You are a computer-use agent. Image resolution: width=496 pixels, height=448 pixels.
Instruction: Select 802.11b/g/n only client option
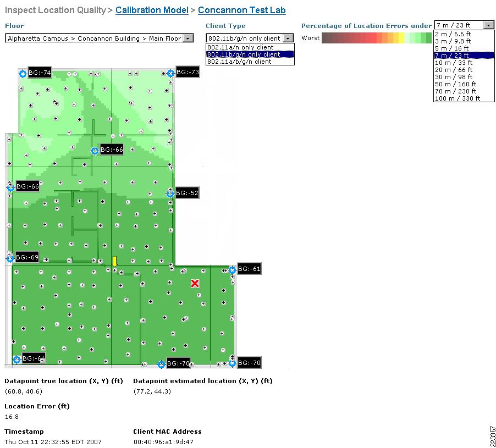pos(250,54)
